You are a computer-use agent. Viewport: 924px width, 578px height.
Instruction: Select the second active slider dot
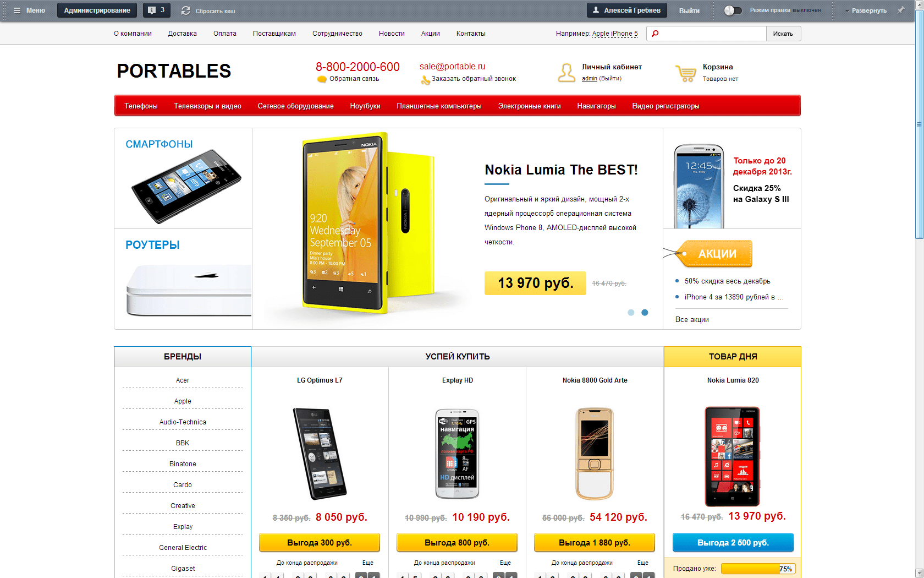[x=645, y=313]
